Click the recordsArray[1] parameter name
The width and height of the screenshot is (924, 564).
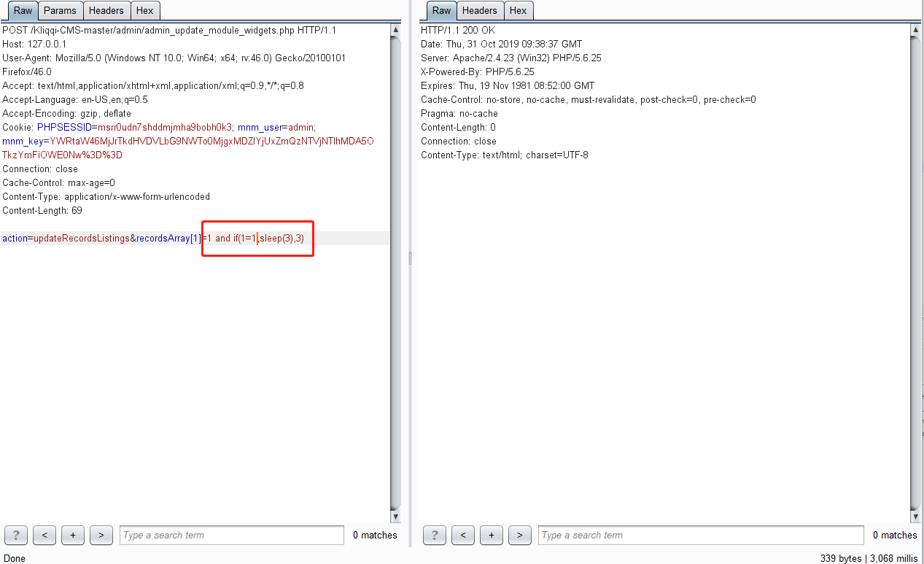click(168, 238)
